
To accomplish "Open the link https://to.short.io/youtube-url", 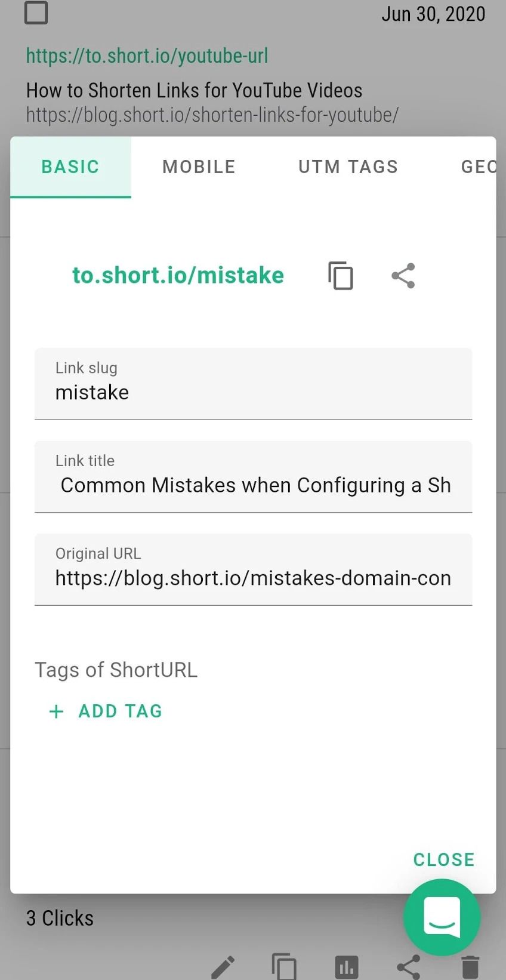I will pos(147,56).
